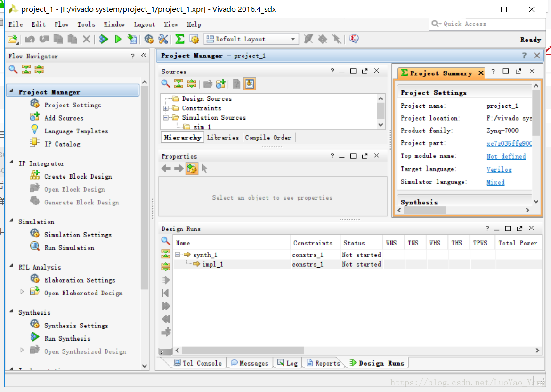Collapse the Project Manager section
Image resolution: width=551 pixels, height=392 pixels.
coord(12,91)
